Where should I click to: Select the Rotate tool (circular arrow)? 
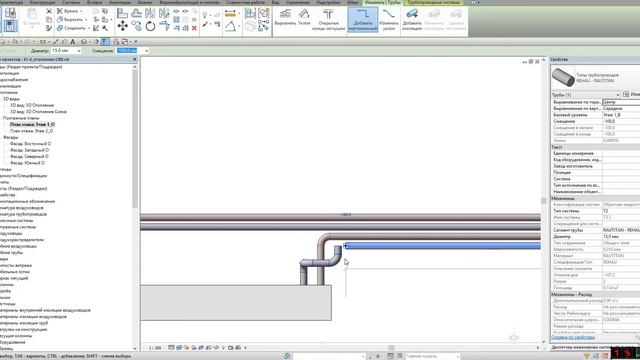pos(150,27)
